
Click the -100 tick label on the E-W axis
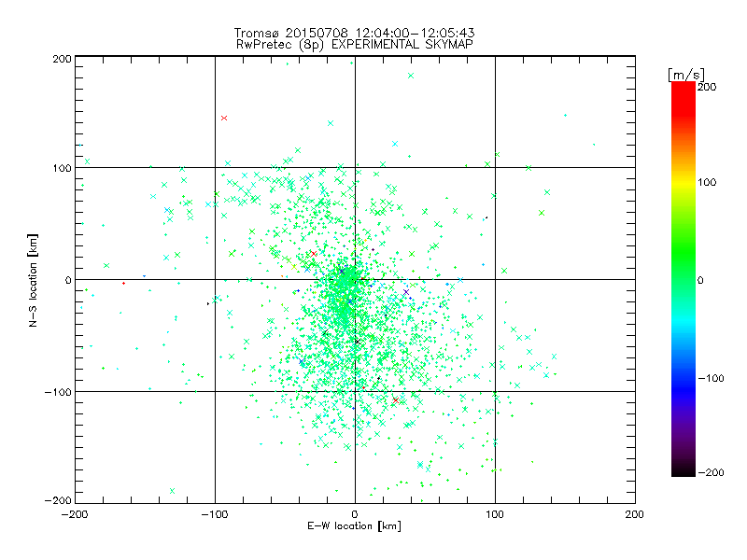point(215,514)
